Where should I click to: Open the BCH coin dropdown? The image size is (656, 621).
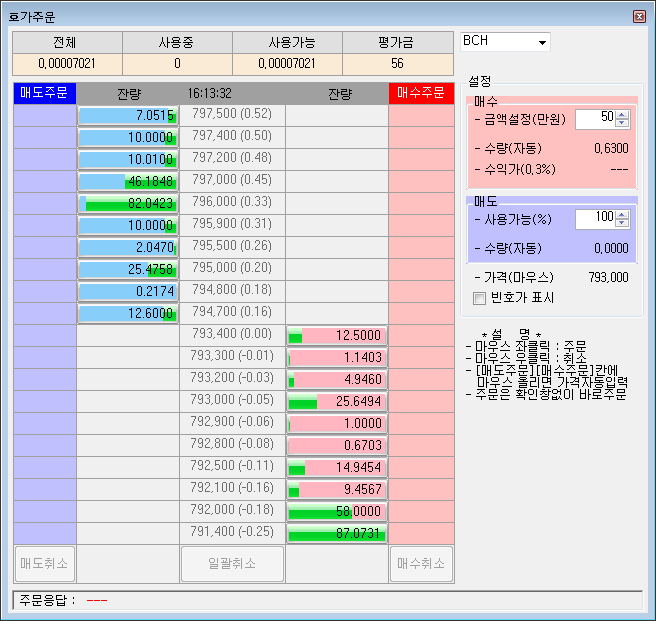(542, 42)
